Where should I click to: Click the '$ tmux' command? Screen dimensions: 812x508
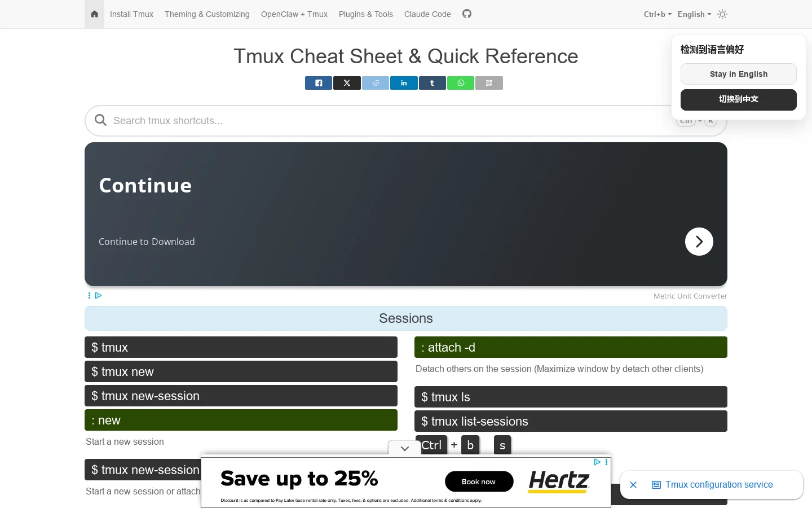pyautogui.click(x=241, y=347)
